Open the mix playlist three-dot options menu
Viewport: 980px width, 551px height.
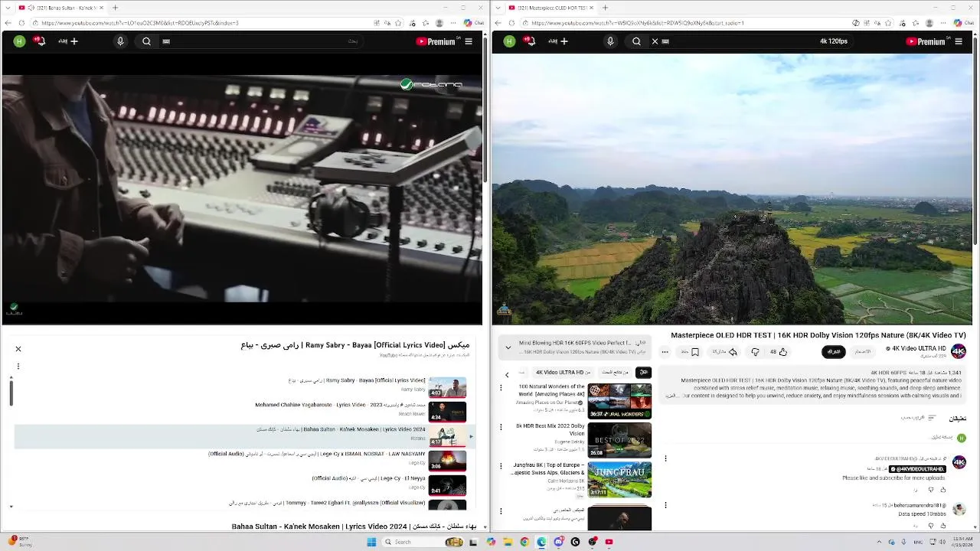point(18,366)
